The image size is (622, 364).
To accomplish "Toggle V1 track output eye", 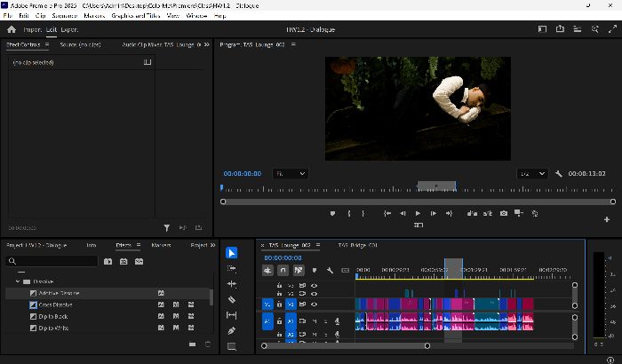I will pyautogui.click(x=314, y=305).
